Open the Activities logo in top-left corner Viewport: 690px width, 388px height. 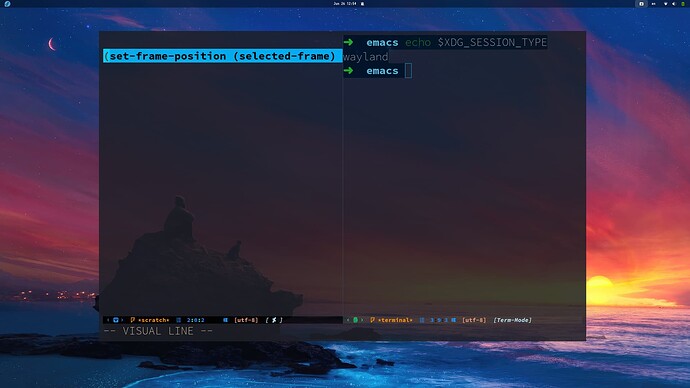point(7,4)
